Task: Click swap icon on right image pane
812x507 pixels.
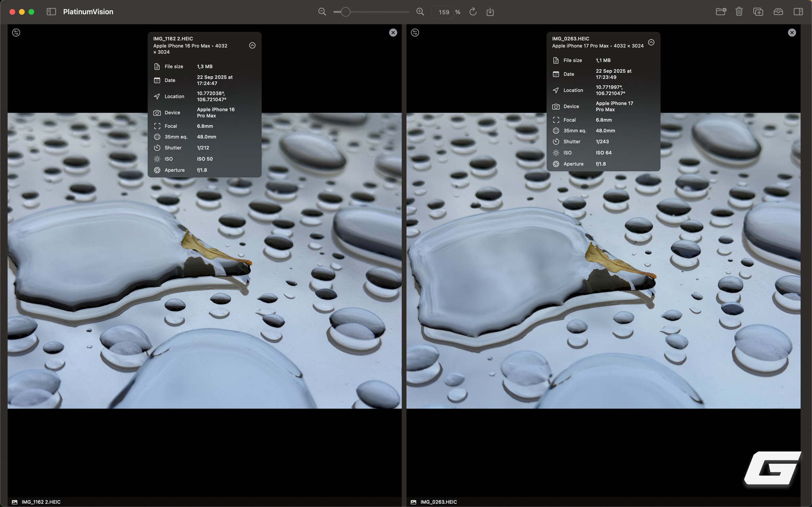Action: (x=415, y=33)
